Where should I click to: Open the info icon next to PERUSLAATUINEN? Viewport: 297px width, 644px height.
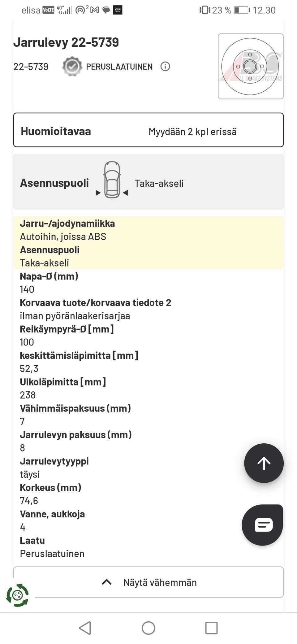[165, 66]
